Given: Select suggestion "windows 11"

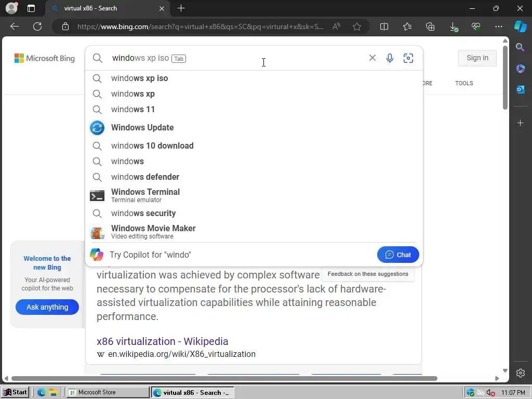Looking at the screenshot, I should click(x=254, y=109).
